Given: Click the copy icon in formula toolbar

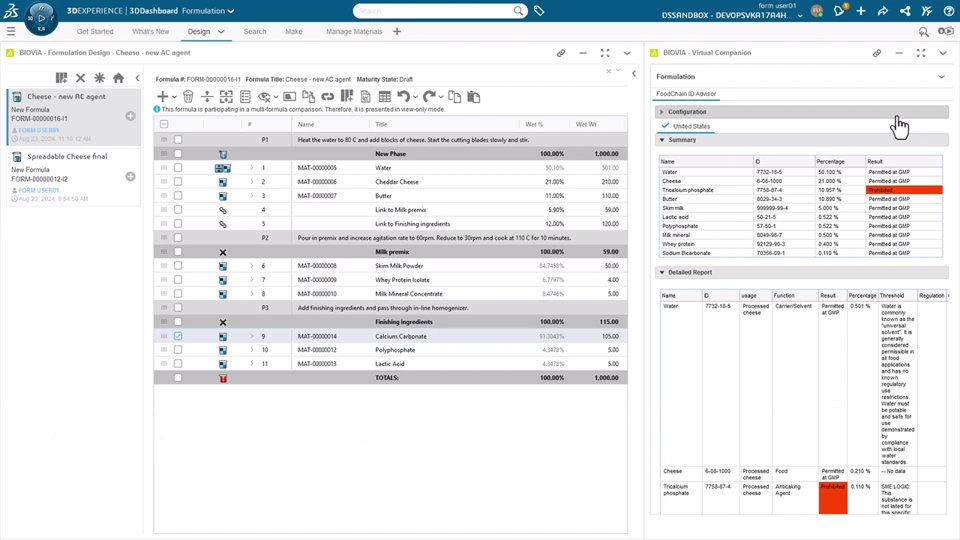Looking at the screenshot, I should click(454, 97).
